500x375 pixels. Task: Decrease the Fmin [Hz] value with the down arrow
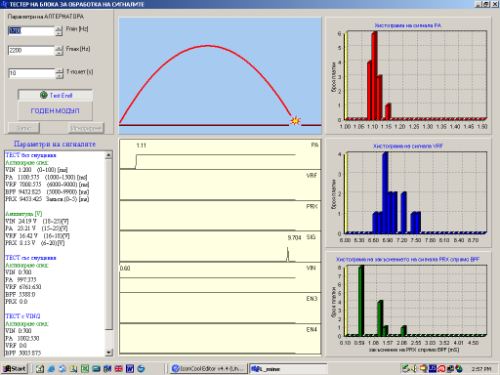tap(59, 33)
